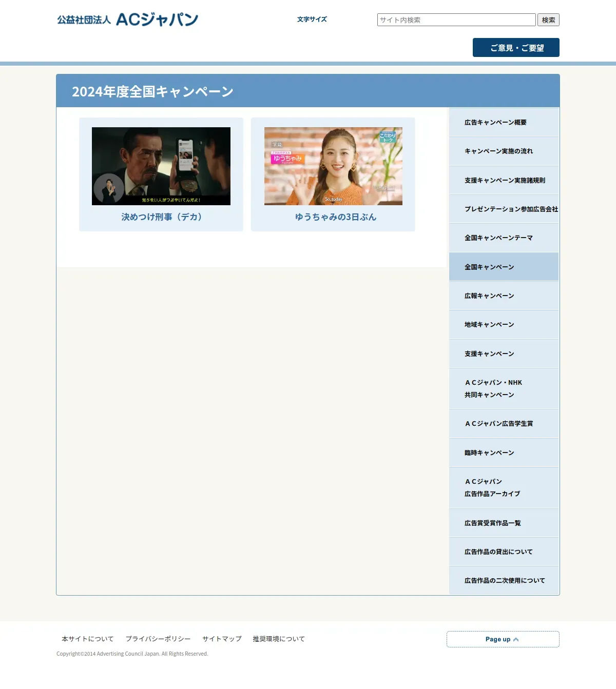Click the ACジャパン logo
This screenshot has height=689, width=616.
(x=127, y=19)
